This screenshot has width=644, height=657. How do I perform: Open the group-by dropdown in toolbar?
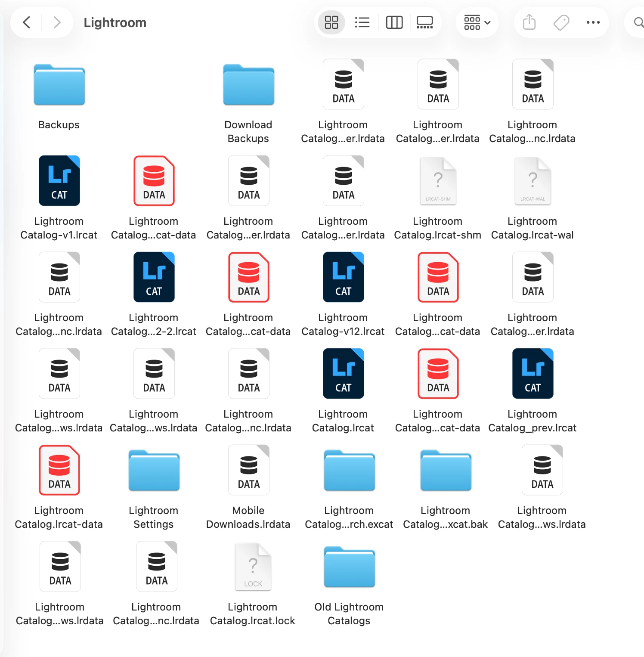(x=477, y=22)
